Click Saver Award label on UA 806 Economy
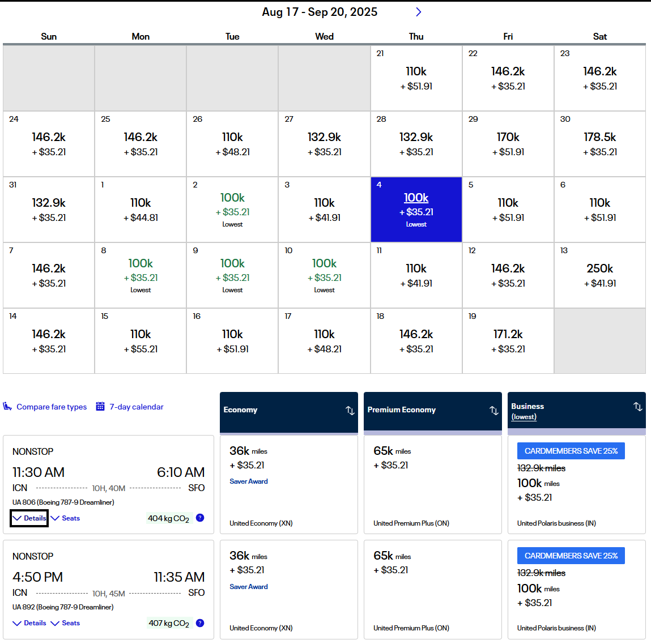This screenshot has height=644, width=651. pos(249,481)
